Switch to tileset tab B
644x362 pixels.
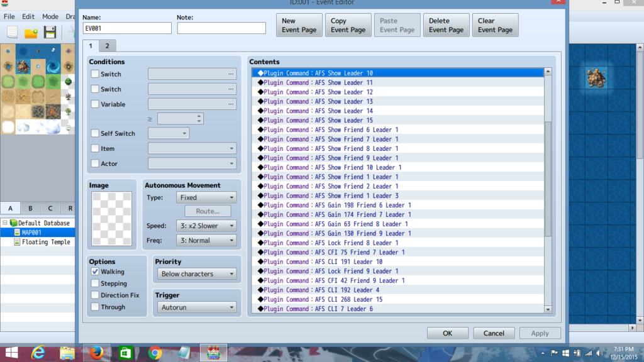click(30, 208)
